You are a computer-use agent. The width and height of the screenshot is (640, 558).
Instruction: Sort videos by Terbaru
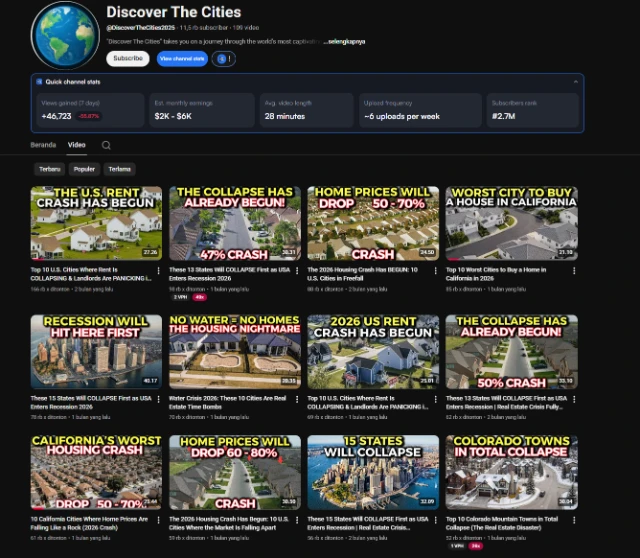(x=49, y=169)
